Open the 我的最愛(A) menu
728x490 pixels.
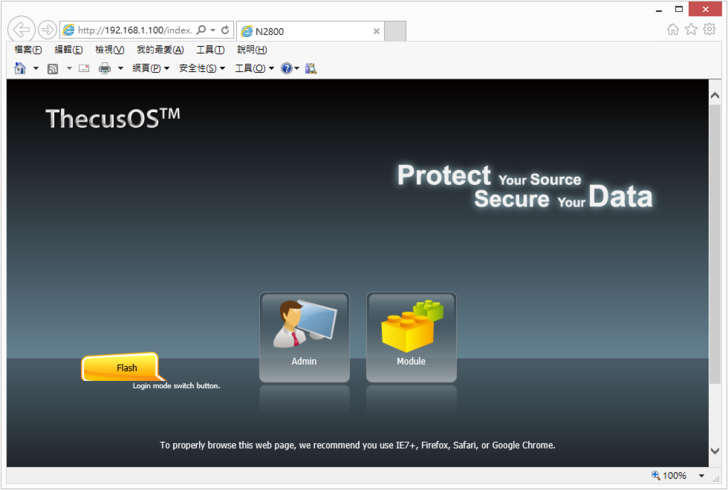(x=160, y=49)
